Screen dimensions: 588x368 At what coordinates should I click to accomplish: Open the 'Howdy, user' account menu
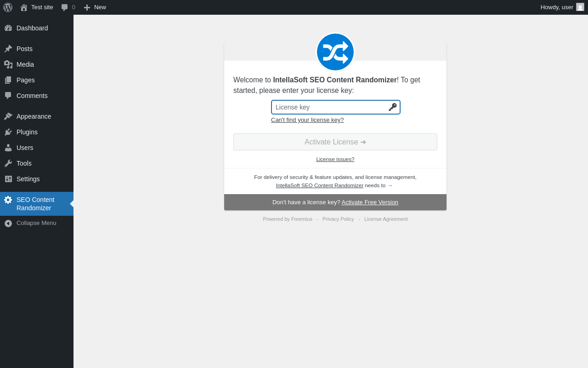pos(562,7)
